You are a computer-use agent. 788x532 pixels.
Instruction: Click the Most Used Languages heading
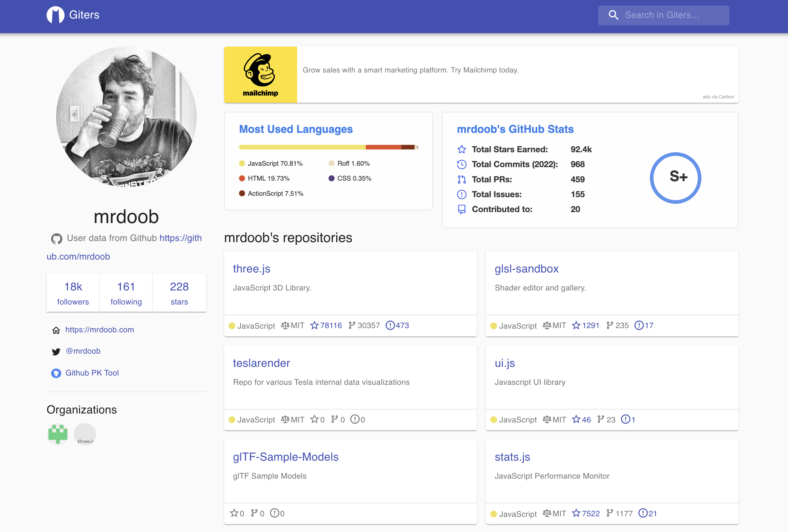click(296, 129)
